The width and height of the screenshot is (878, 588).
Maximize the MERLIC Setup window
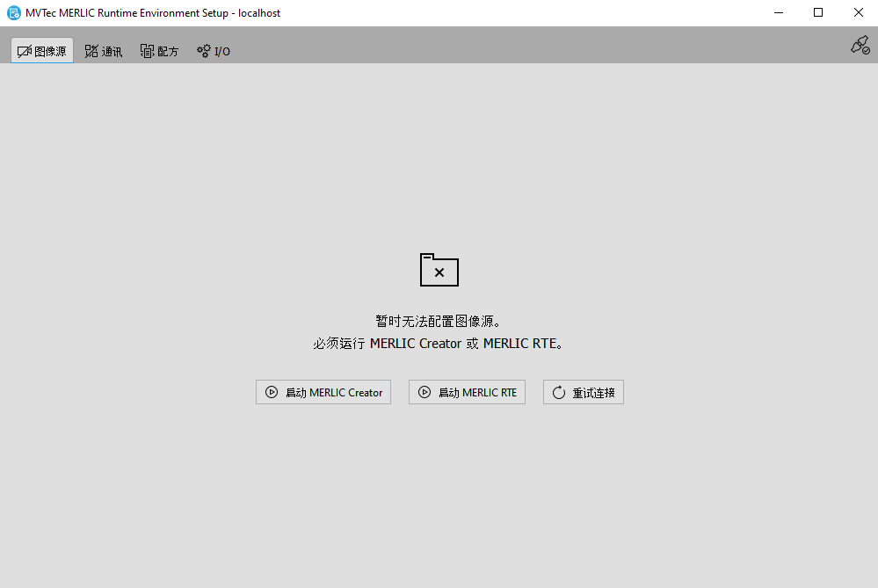click(818, 13)
